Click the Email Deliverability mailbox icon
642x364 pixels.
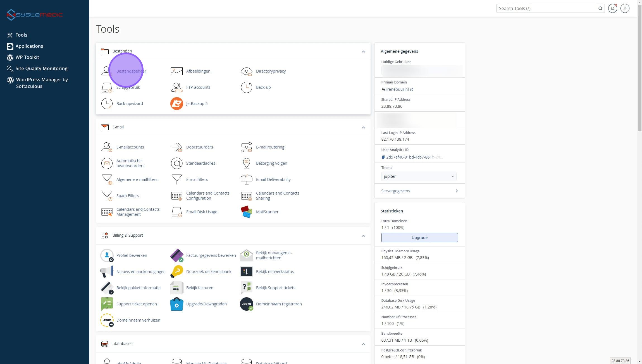[x=246, y=179]
